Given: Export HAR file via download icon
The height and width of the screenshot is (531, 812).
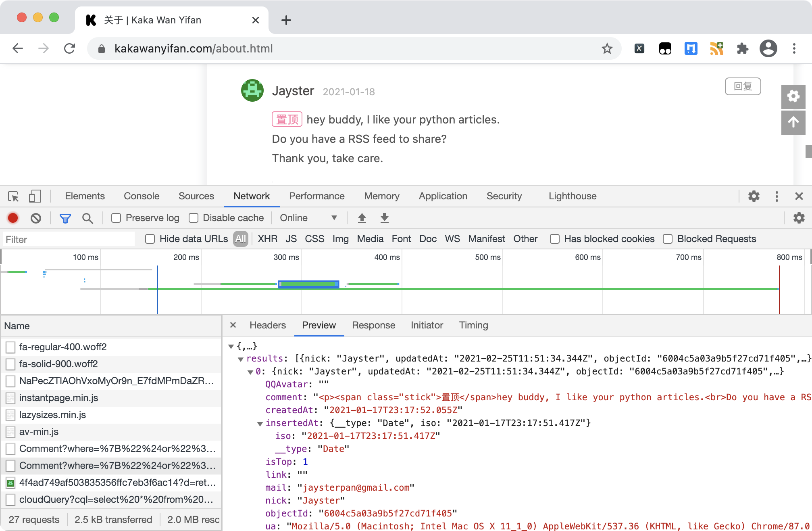Looking at the screenshot, I should [x=384, y=217].
